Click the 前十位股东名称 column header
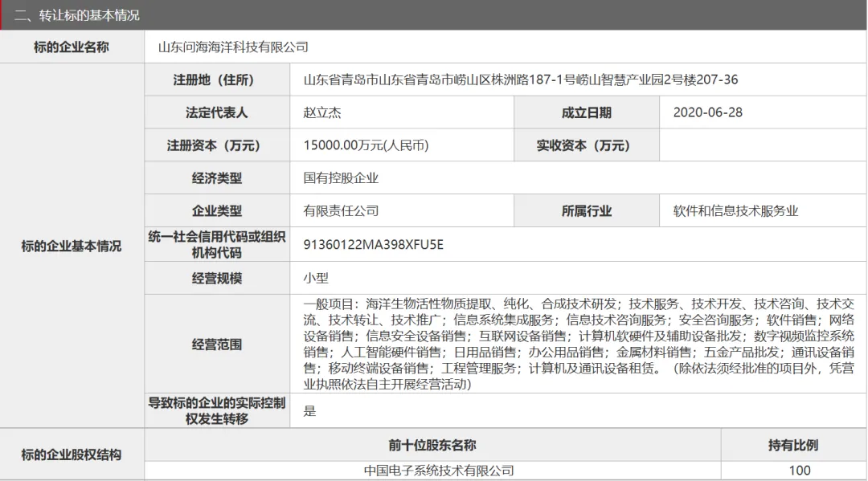The width and height of the screenshot is (868, 481). 432,445
